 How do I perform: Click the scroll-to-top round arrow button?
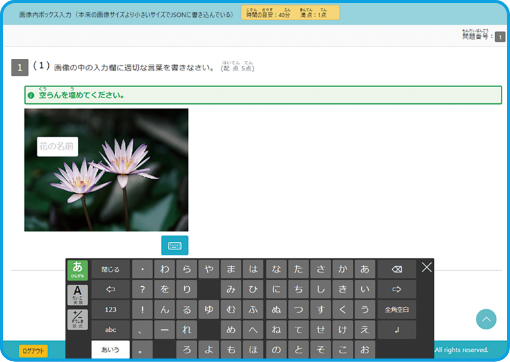486,319
